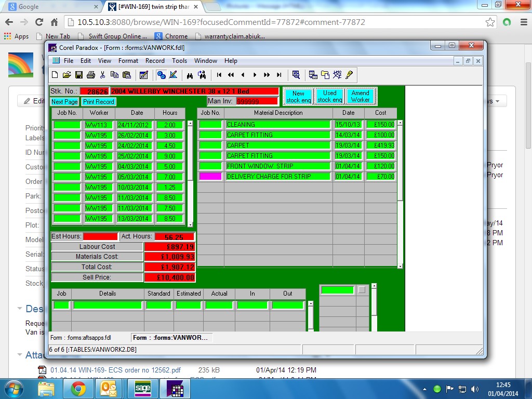The width and height of the screenshot is (532, 399).
Task: Click the magenta Job No. cell
Action: 210,177
